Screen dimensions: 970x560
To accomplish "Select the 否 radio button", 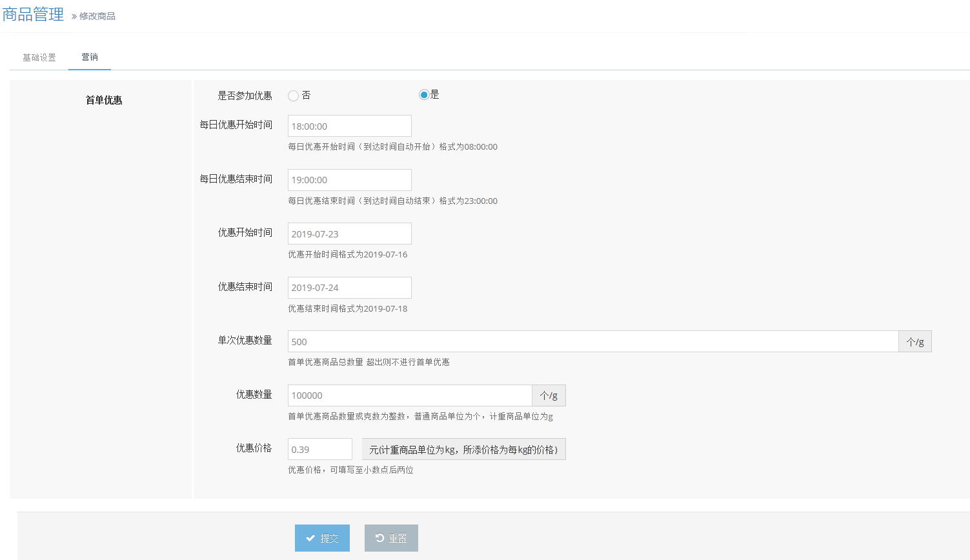I will [x=294, y=95].
